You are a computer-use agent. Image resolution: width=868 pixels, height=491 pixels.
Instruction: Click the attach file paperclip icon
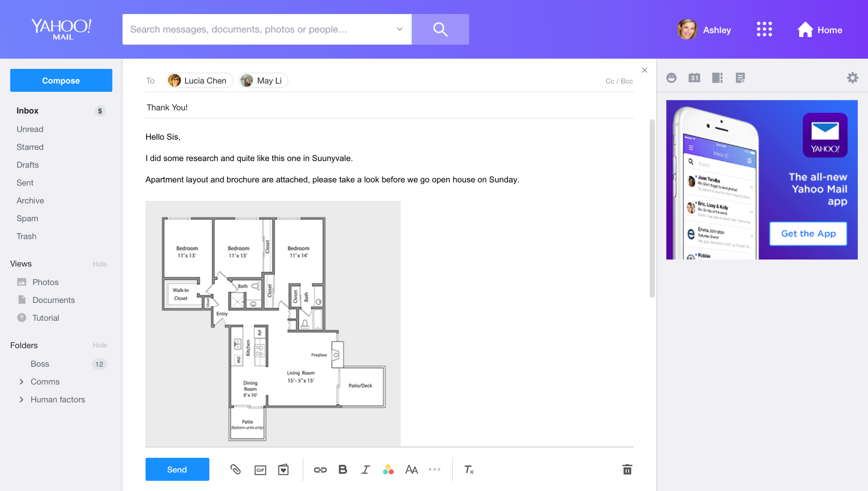[235, 469]
